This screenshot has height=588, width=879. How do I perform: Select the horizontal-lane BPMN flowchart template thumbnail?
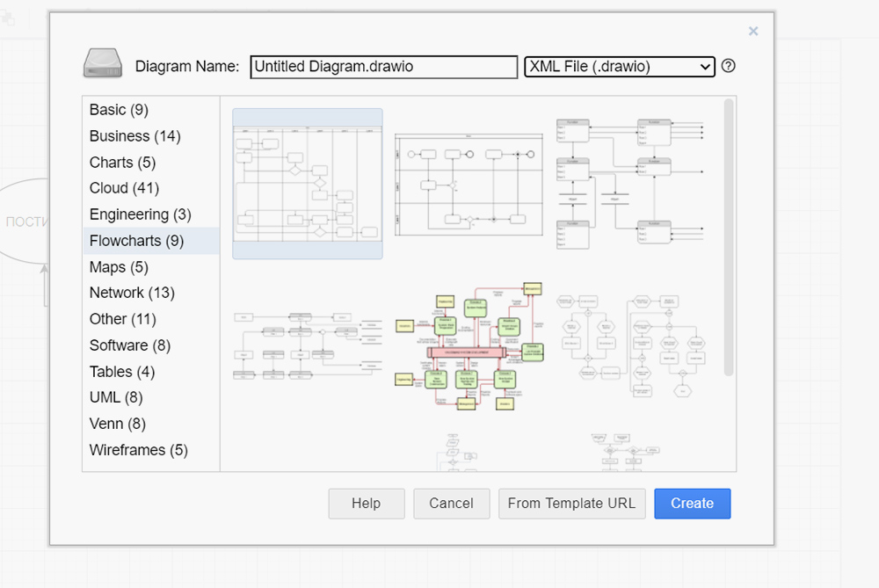tap(469, 184)
